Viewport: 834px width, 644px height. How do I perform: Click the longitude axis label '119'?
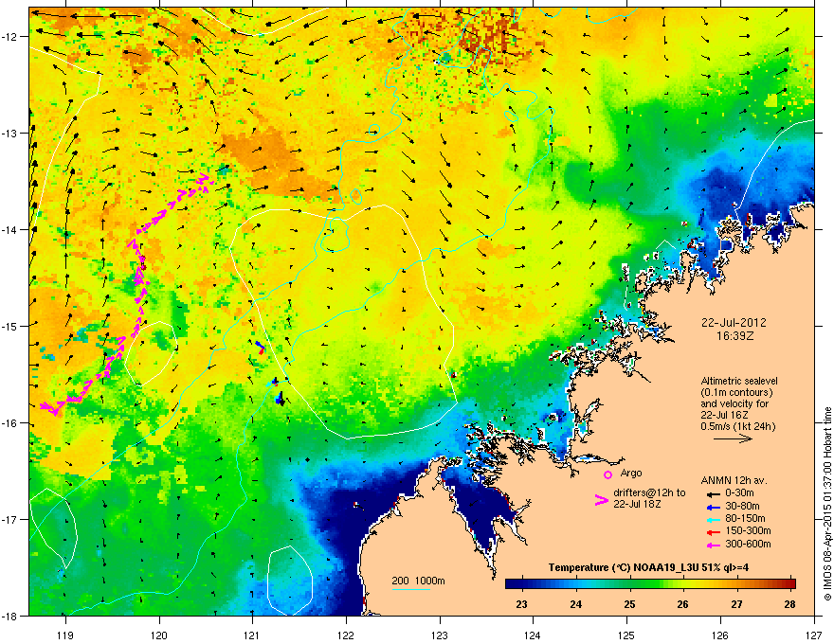pos(65,635)
